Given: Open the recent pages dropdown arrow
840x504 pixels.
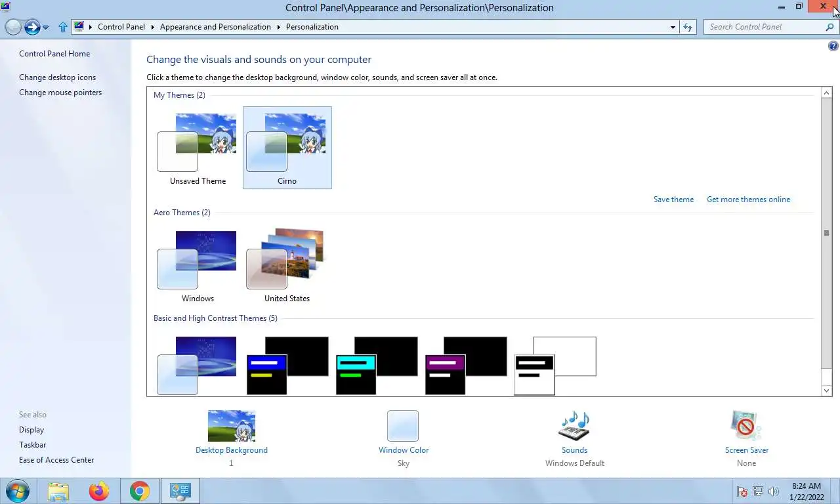Looking at the screenshot, I should [x=46, y=28].
